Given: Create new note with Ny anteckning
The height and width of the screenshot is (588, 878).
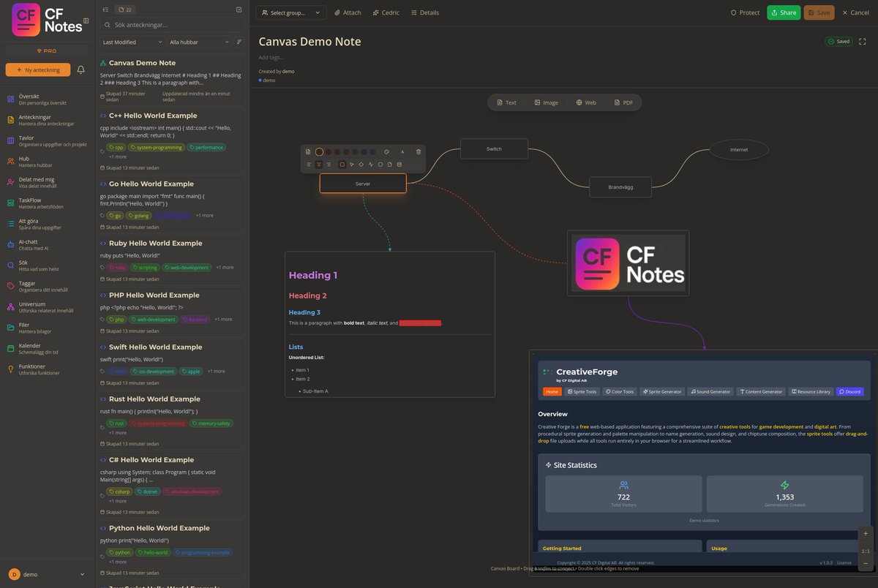Looking at the screenshot, I should point(38,69).
